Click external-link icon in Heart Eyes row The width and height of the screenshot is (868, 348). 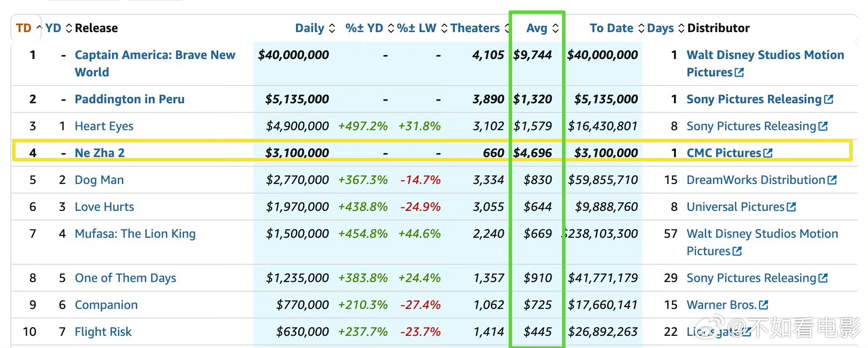pyautogui.click(x=823, y=126)
